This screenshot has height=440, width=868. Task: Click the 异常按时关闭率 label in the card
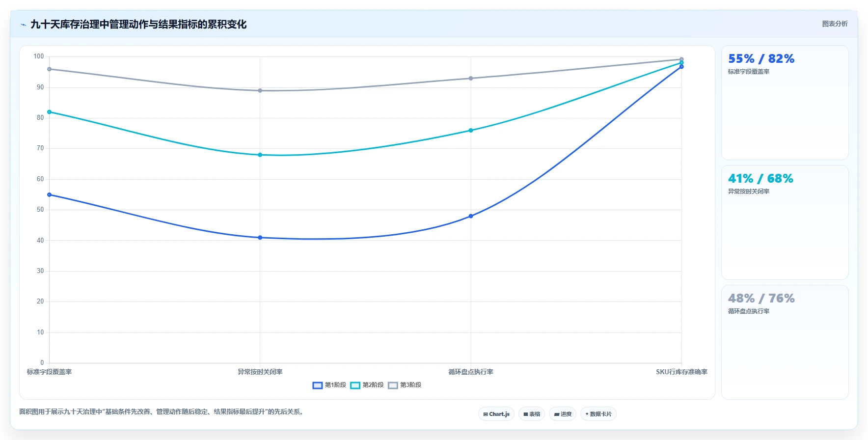tap(749, 192)
